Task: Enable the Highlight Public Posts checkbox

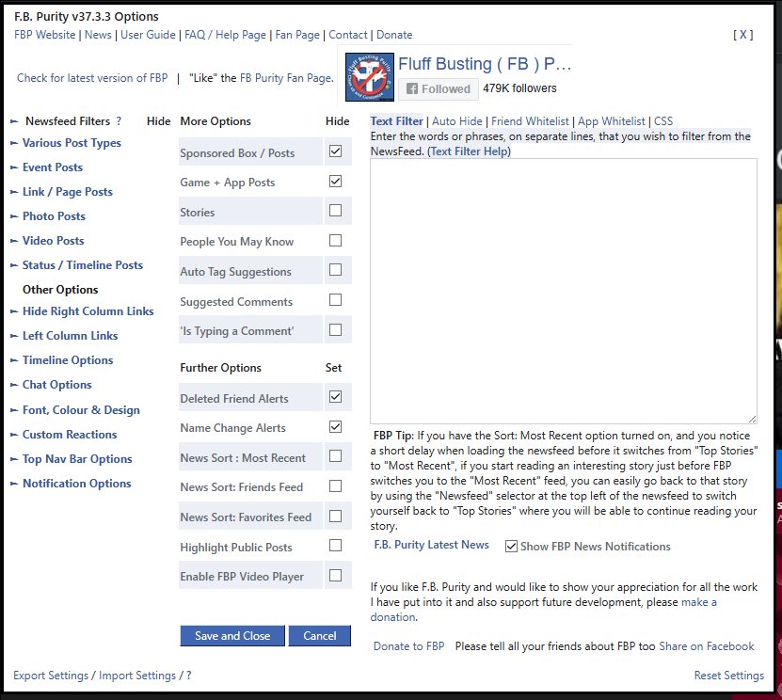Action: coord(336,546)
